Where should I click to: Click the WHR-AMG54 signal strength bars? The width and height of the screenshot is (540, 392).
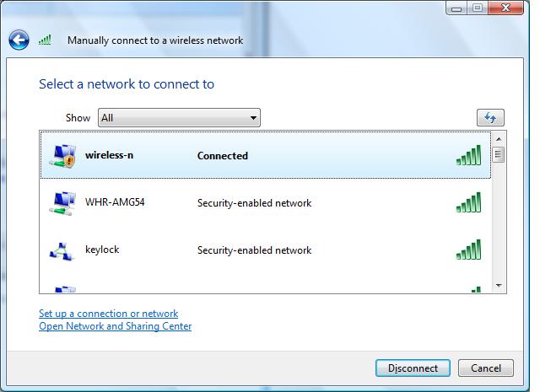pyautogui.click(x=468, y=202)
